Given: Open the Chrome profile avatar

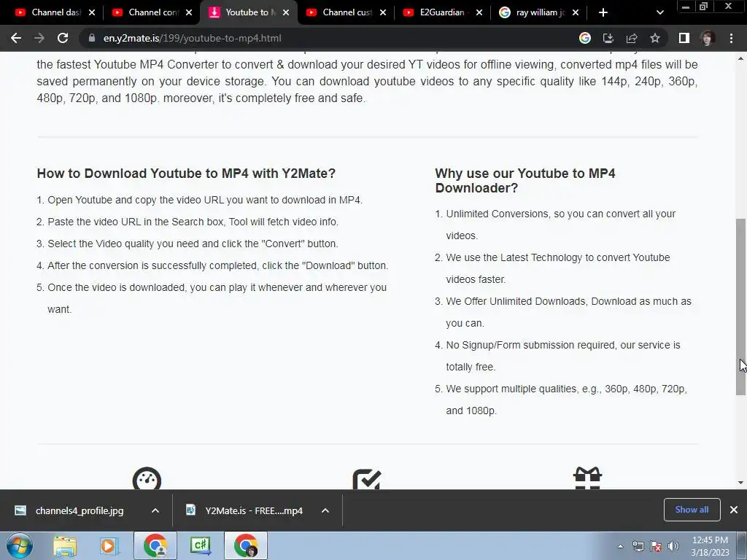Looking at the screenshot, I should point(708,38).
